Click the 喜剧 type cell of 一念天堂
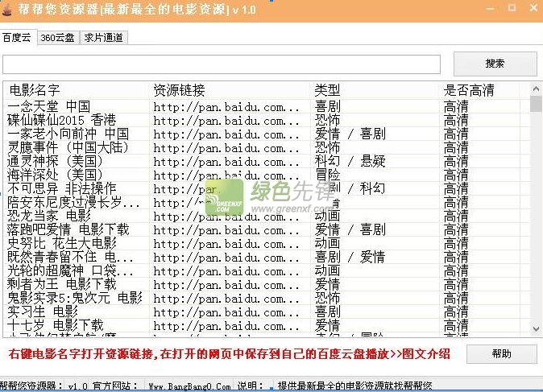 click(x=328, y=106)
